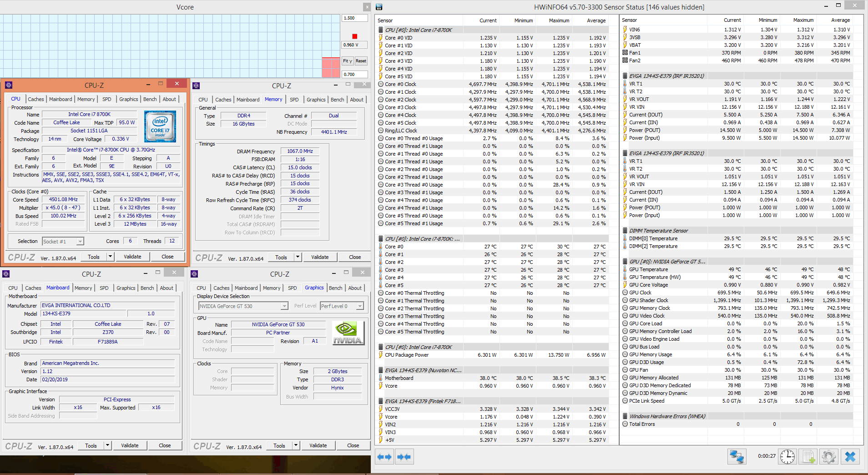Screen dimensions: 868x475
Task: Click the 0.700 minimum value field in Vcore graph
Action: click(x=354, y=74)
